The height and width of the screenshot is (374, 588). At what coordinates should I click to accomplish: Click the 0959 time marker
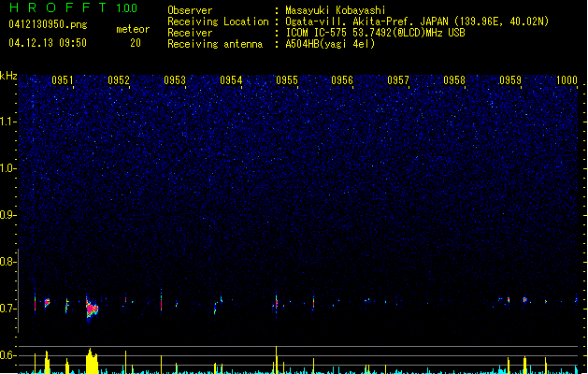pyautogui.click(x=510, y=80)
